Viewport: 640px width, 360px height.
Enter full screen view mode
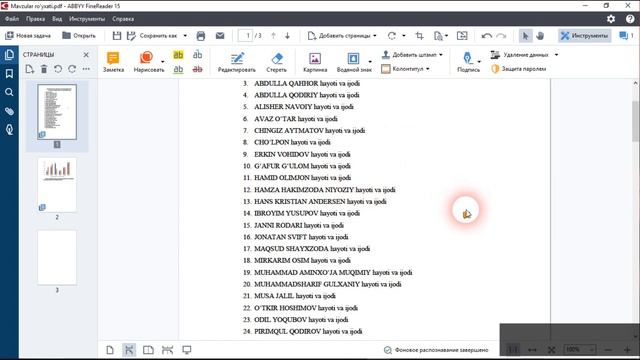(x=187, y=350)
